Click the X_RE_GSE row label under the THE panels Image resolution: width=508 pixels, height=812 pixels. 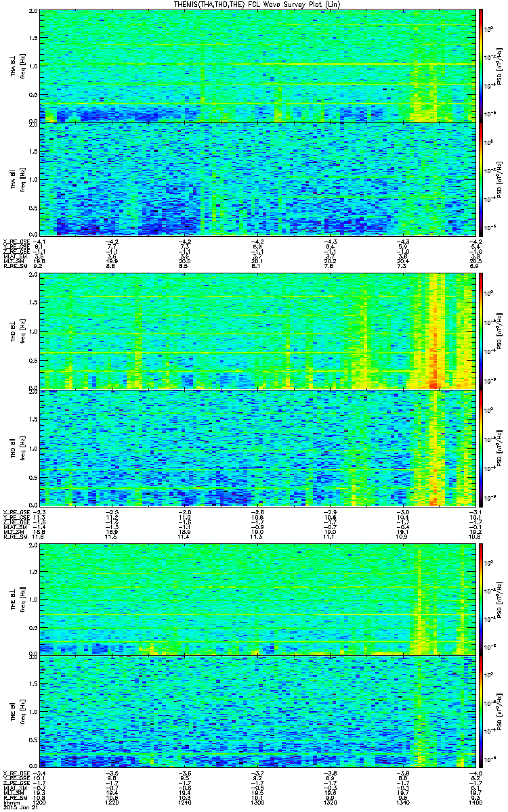pos(16,773)
